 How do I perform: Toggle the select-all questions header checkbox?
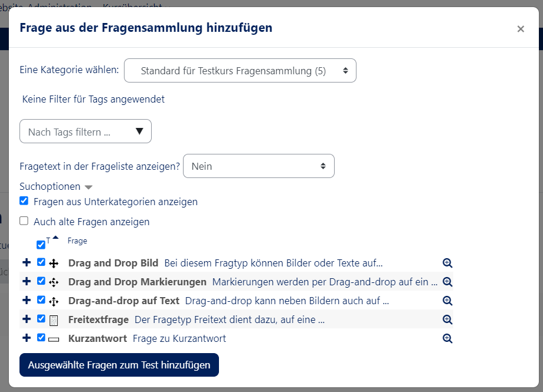coord(41,245)
